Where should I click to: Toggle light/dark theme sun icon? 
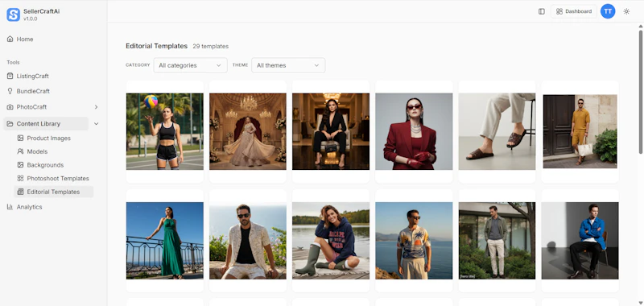(x=626, y=11)
